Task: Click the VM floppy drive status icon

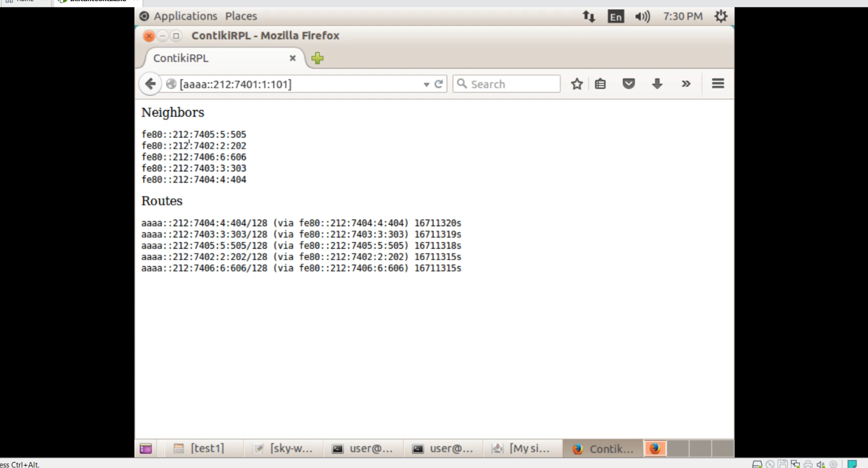Action: (783, 464)
